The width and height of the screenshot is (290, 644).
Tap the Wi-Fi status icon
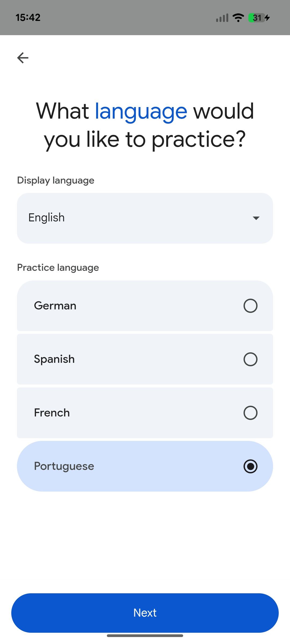[238, 18]
